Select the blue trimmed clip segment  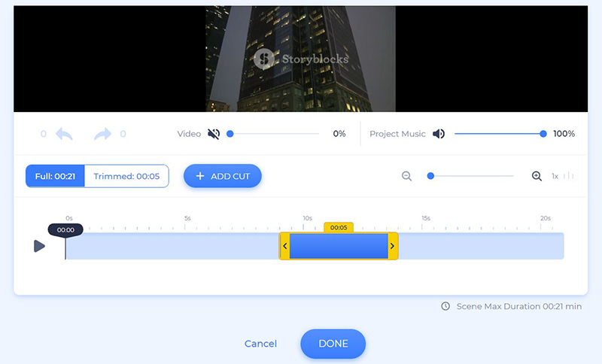click(x=339, y=246)
